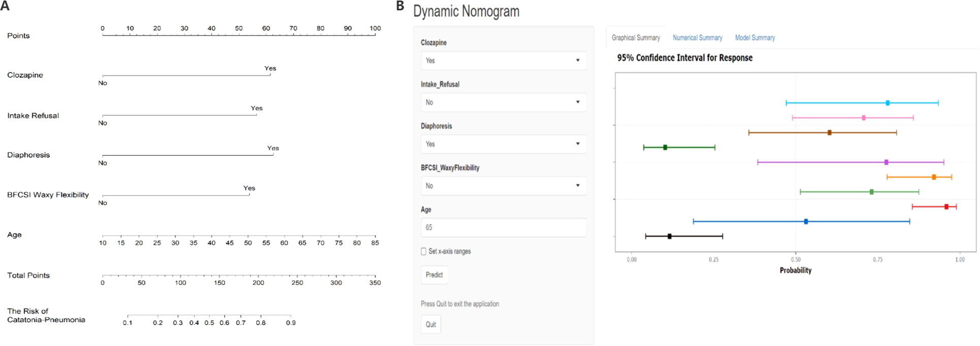Click the dark blue confidence interval marker
980x346 pixels.
(806, 222)
